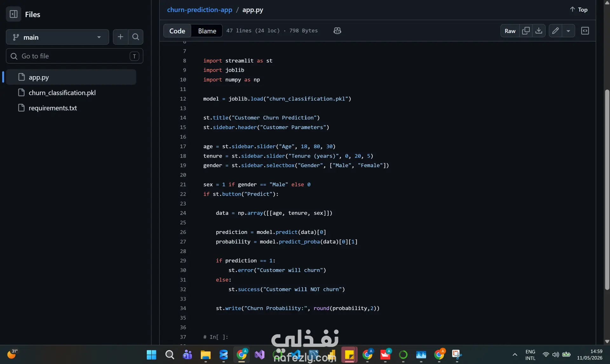Click the "47 lines (24 loc) · 798 Bytes" text
Image resolution: width=610 pixels, height=364 pixels.
(272, 31)
